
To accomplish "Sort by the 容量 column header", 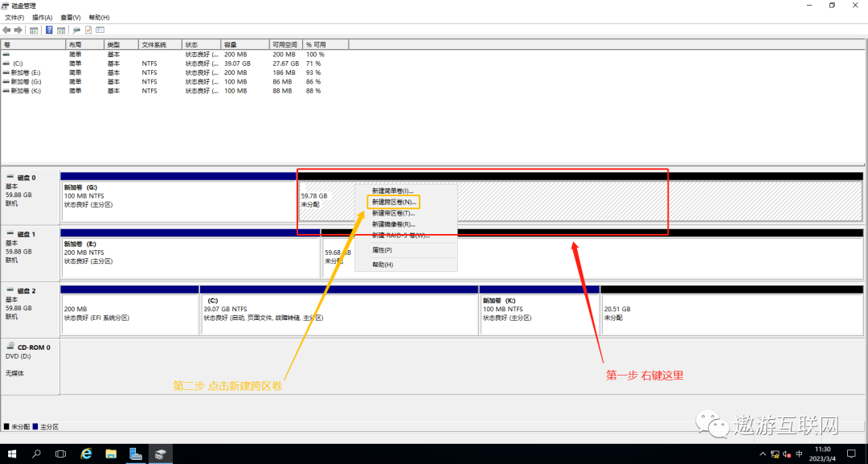I will (x=245, y=44).
